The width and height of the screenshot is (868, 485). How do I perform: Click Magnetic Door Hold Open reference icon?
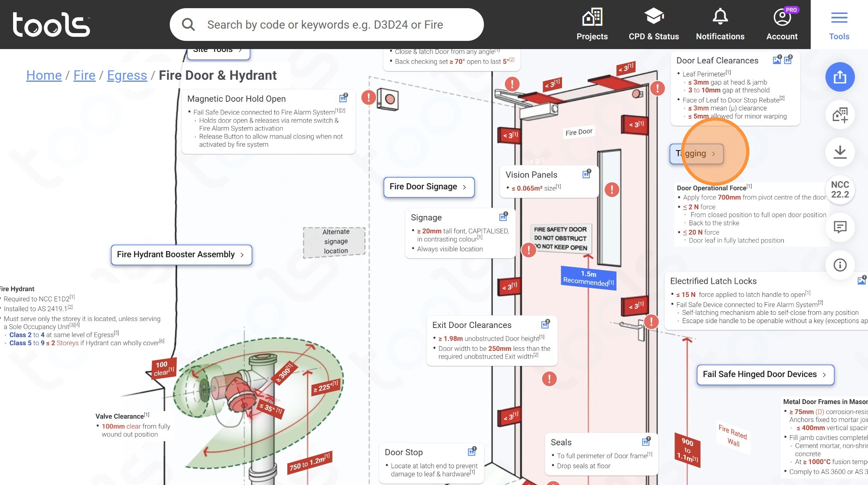tap(343, 98)
